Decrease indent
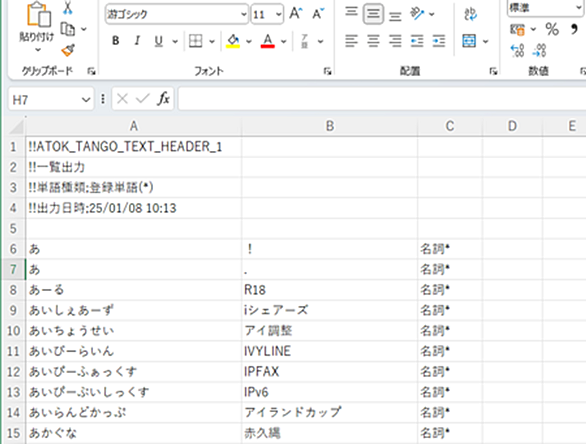Viewport: 586px width, 444px height. [x=417, y=41]
